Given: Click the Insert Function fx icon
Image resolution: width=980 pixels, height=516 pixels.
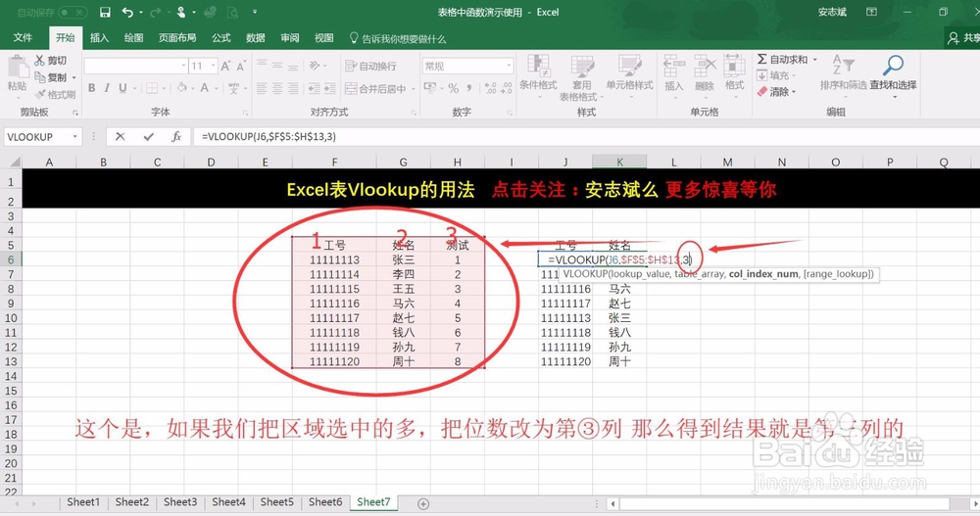Looking at the screenshot, I should coord(176,137).
